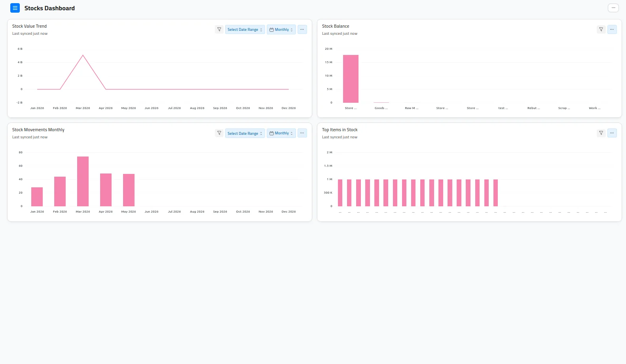Open dashboard options ellipsis menu at top right
626x364 pixels.
[x=613, y=8]
